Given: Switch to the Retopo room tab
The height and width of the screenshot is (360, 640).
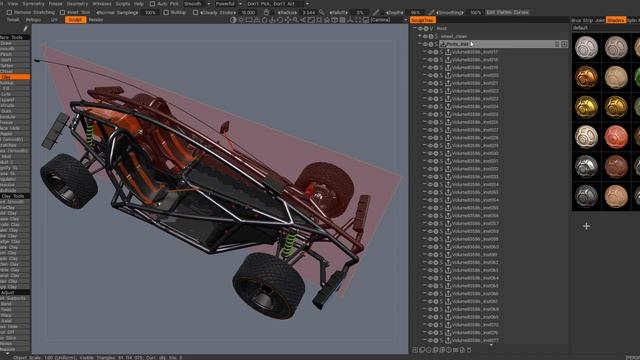Looking at the screenshot, I should pyautogui.click(x=33, y=20).
